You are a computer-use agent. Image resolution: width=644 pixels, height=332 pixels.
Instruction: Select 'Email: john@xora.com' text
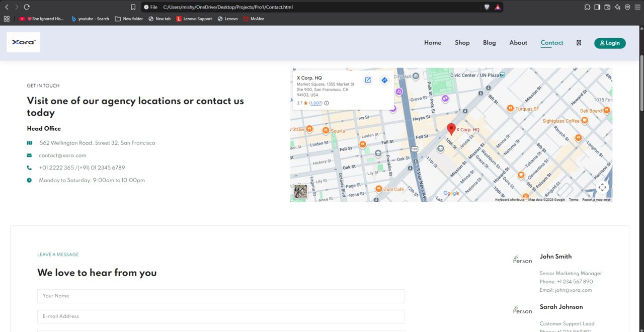pos(566,290)
